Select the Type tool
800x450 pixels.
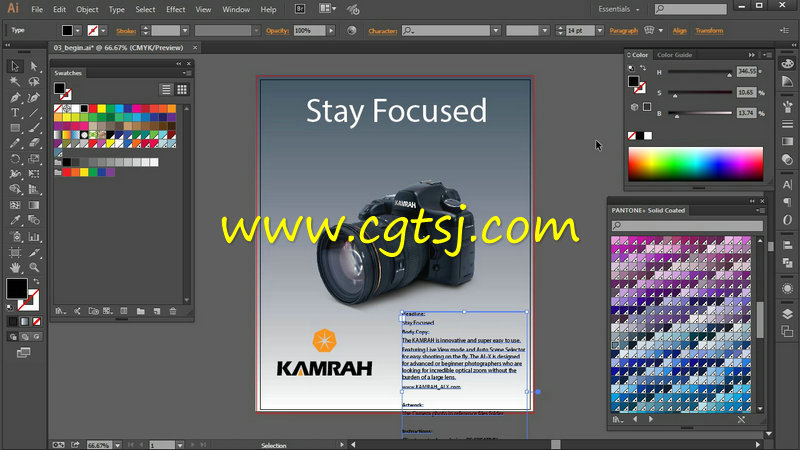click(15, 113)
